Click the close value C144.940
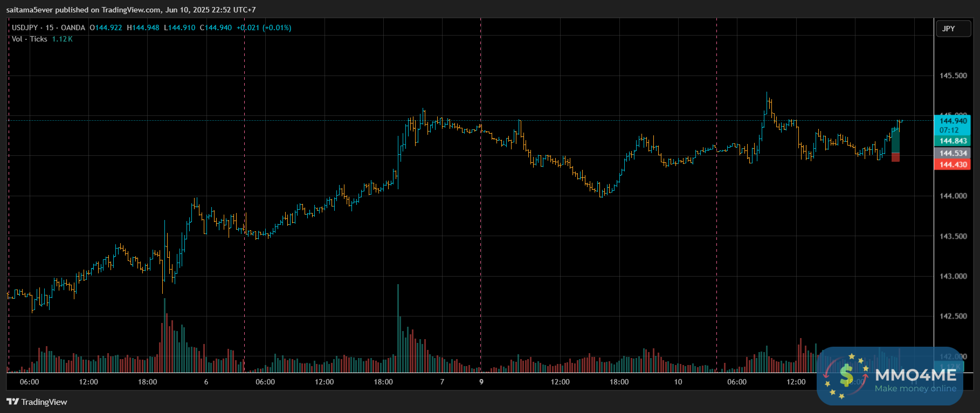Viewport: 980px width, 413px height. point(216,27)
